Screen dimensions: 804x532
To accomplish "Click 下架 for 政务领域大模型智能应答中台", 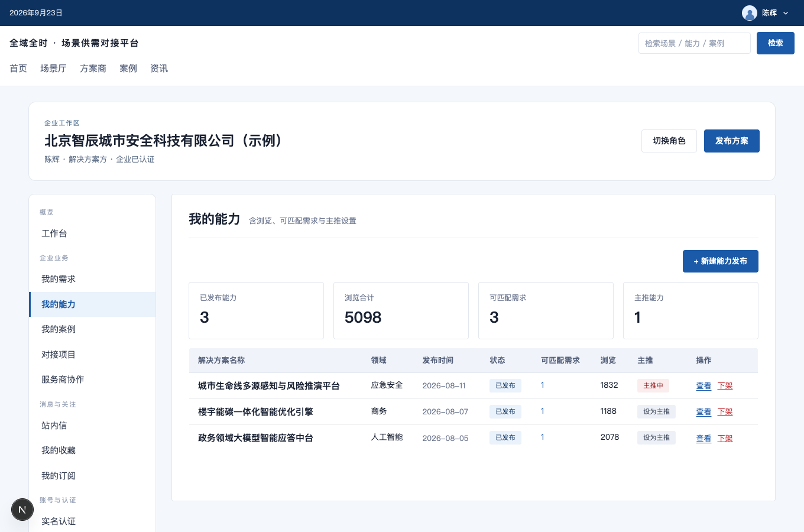I will click(725, 439).
